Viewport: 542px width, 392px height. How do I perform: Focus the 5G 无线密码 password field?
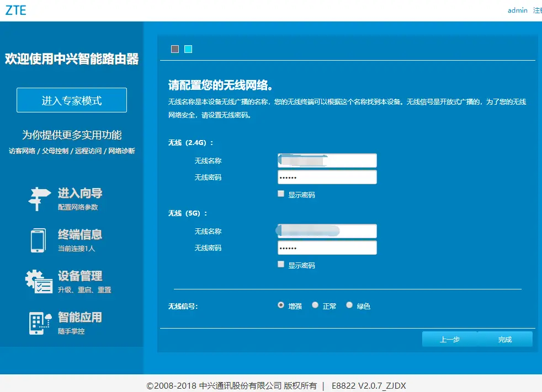327,248
